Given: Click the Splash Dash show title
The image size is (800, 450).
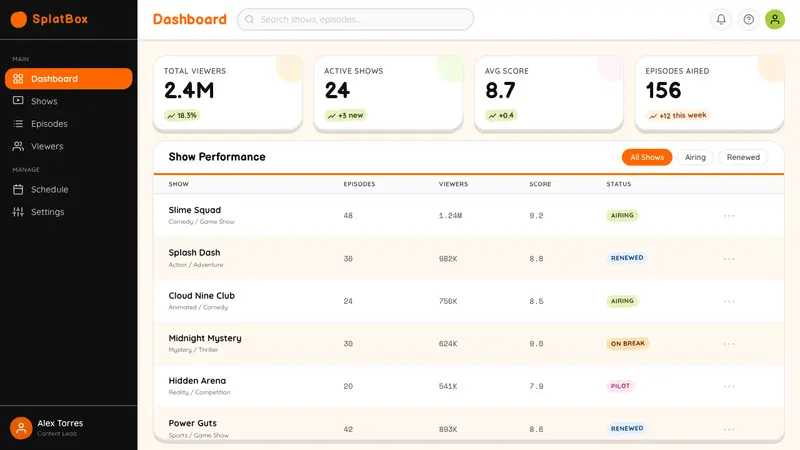Looking at the screenshot, I should (194, 253).
